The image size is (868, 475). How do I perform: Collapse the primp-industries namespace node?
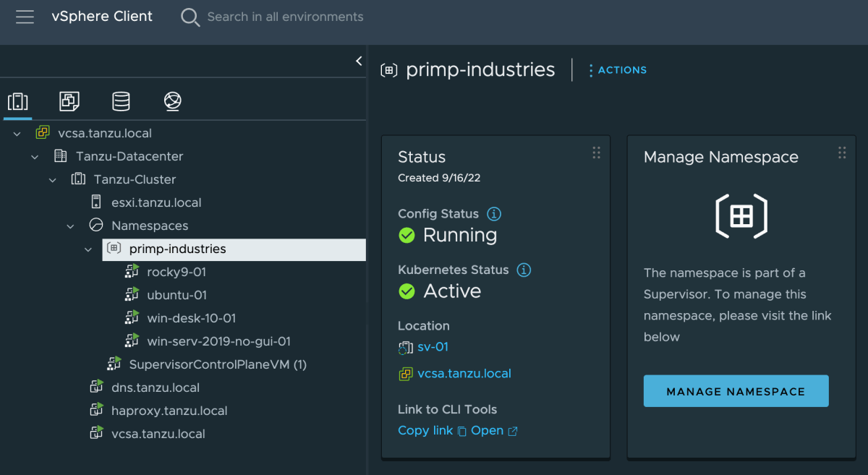coord(88,249)
